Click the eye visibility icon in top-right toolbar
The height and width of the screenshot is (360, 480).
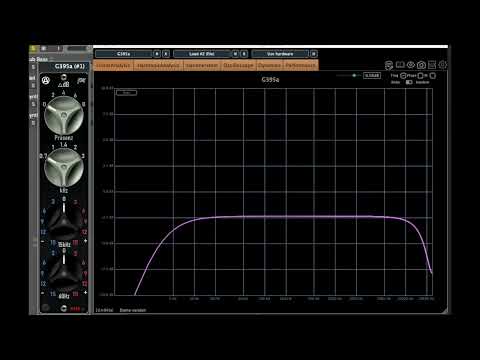(411, 65)
